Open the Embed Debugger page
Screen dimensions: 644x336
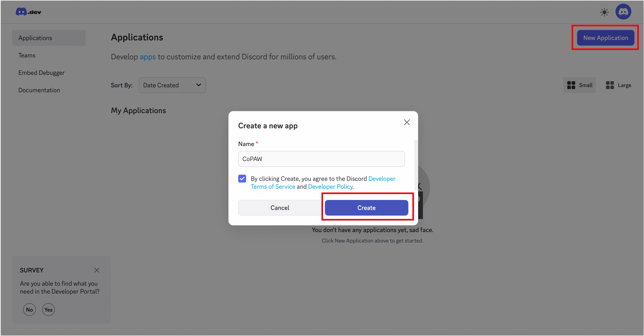click(x=41, y=73)
